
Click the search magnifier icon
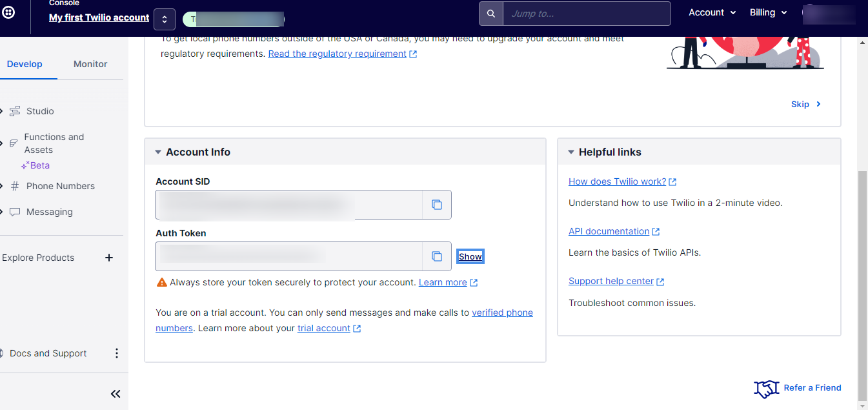pyautogui.click(x=491, y=14)
